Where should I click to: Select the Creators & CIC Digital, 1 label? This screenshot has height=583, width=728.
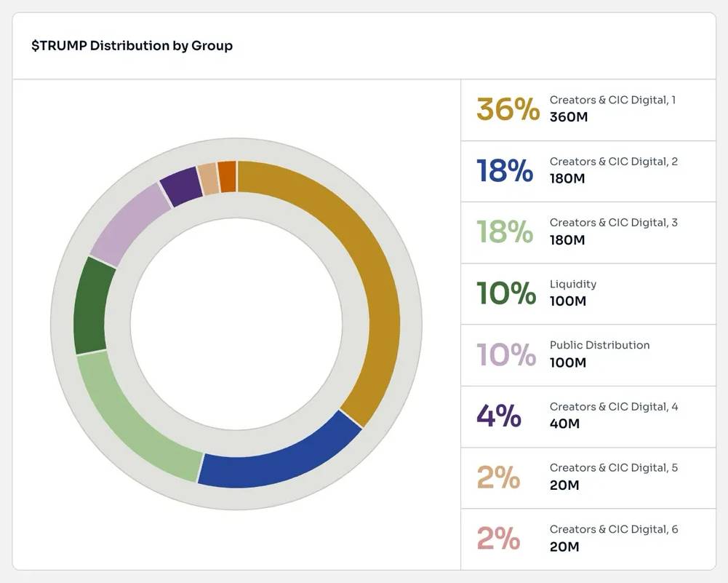613,100
